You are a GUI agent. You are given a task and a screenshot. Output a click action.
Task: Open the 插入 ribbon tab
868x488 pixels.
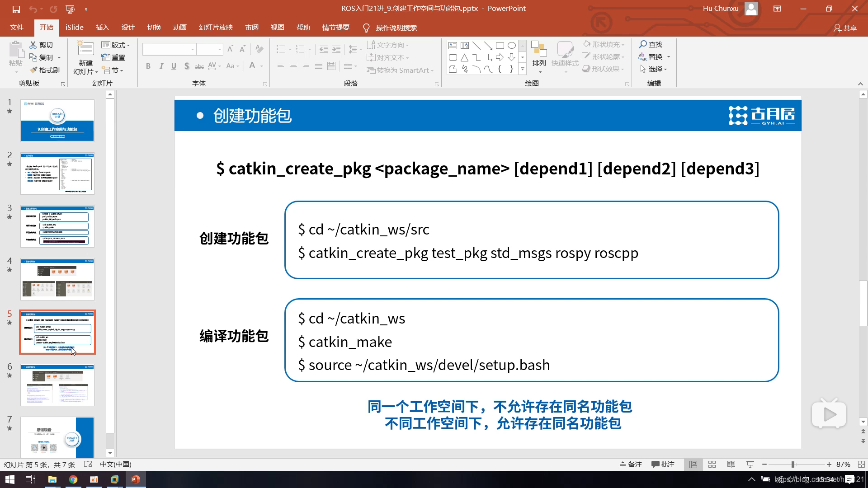click(101, 28)
